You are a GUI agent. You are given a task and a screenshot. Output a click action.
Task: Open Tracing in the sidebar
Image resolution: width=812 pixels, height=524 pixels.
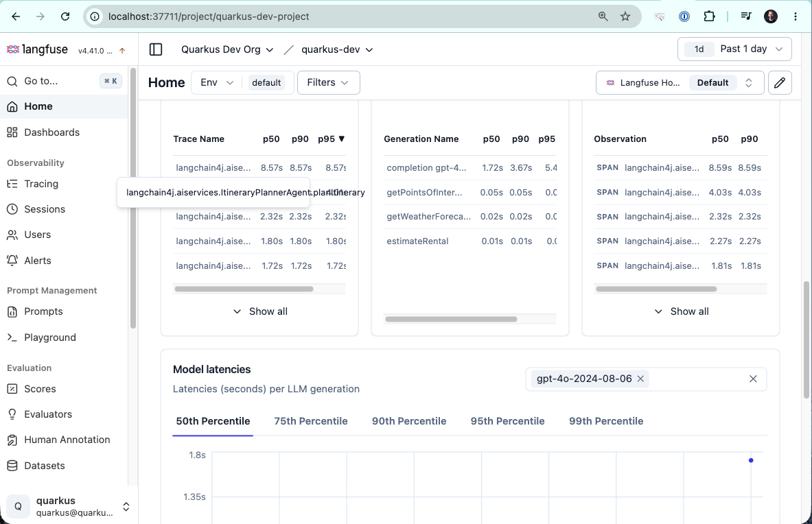point(65,184)
